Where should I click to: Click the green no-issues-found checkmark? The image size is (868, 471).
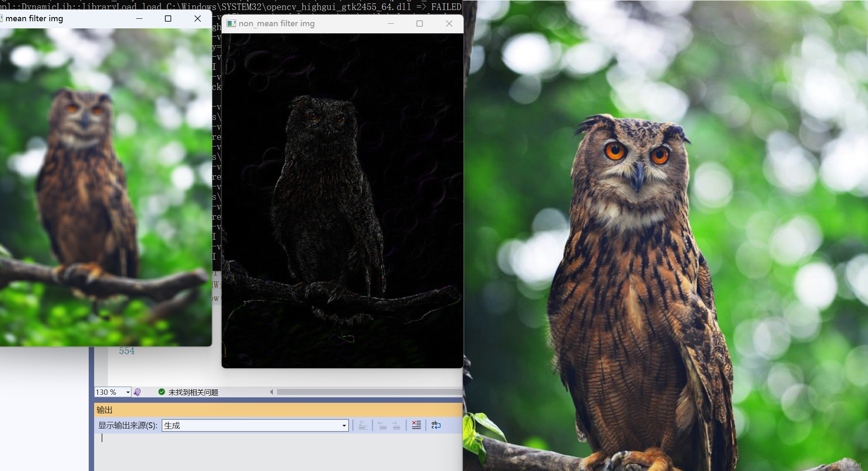pyautogui.click(x=162, y=392)
